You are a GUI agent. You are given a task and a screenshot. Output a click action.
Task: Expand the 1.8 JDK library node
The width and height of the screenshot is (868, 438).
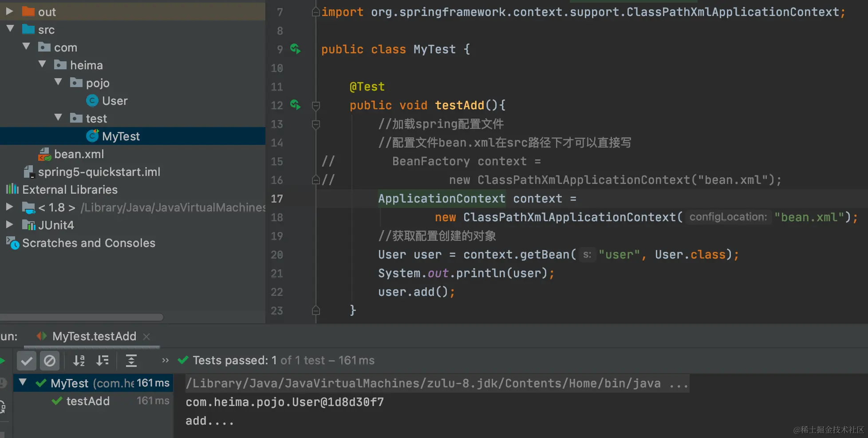pyautogui.click(x=9, y=207)
